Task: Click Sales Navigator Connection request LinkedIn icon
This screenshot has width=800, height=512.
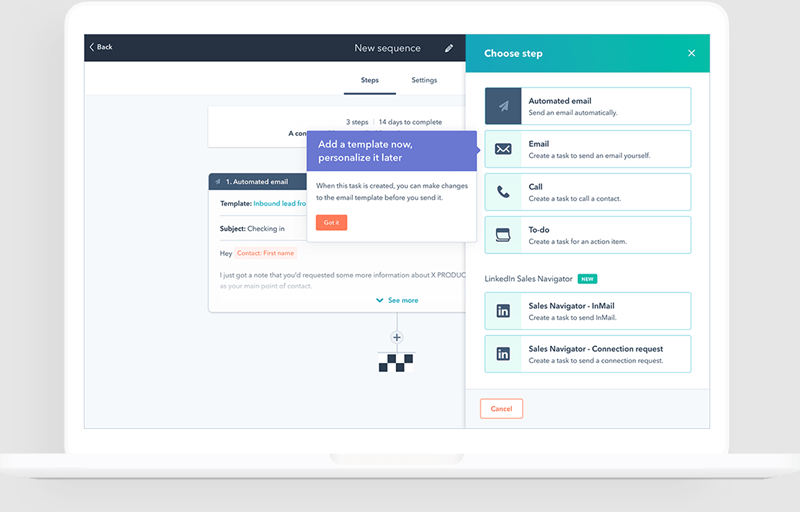Action: 504,354
